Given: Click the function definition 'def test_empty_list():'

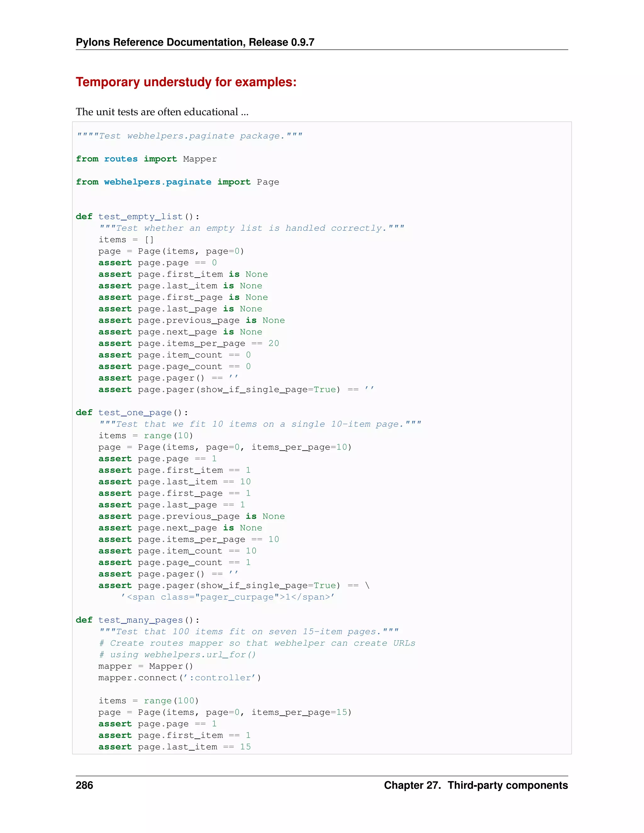Looking at the screenshot, I should pos(138,217).
